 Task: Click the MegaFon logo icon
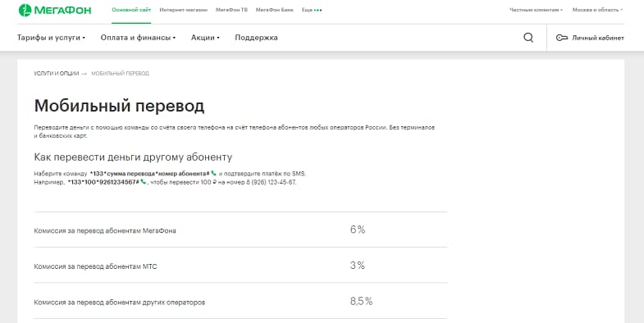click(25, 10)
